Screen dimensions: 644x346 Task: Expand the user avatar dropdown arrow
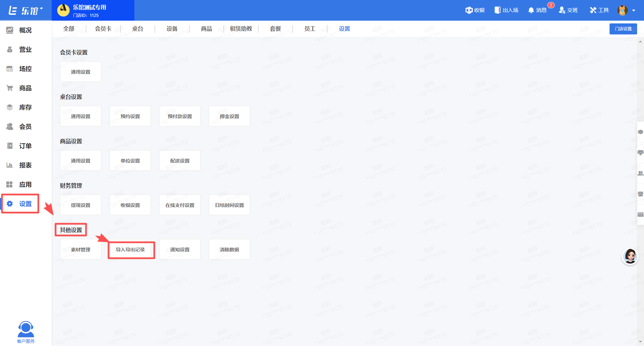point(634,11)
